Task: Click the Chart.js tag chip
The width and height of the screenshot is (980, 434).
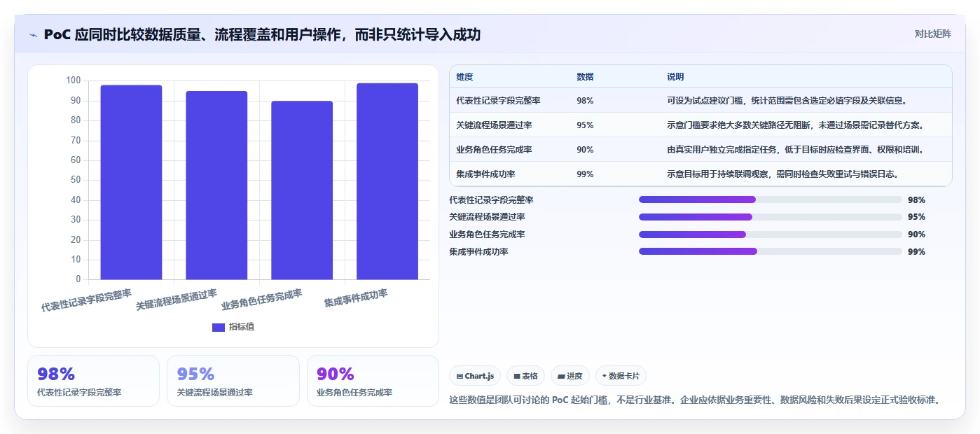Action: (x=475, y=376)
